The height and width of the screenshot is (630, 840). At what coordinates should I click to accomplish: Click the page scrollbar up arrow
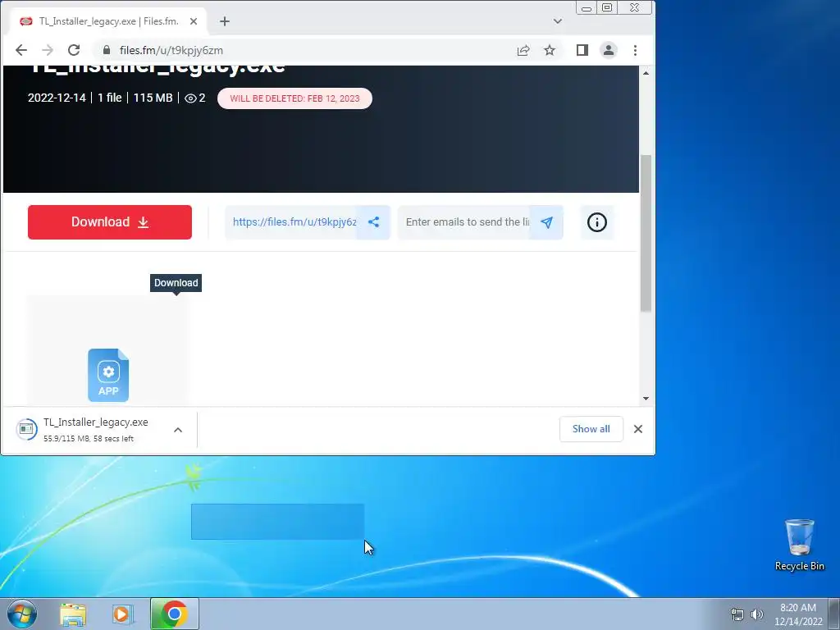click(646, 73)
